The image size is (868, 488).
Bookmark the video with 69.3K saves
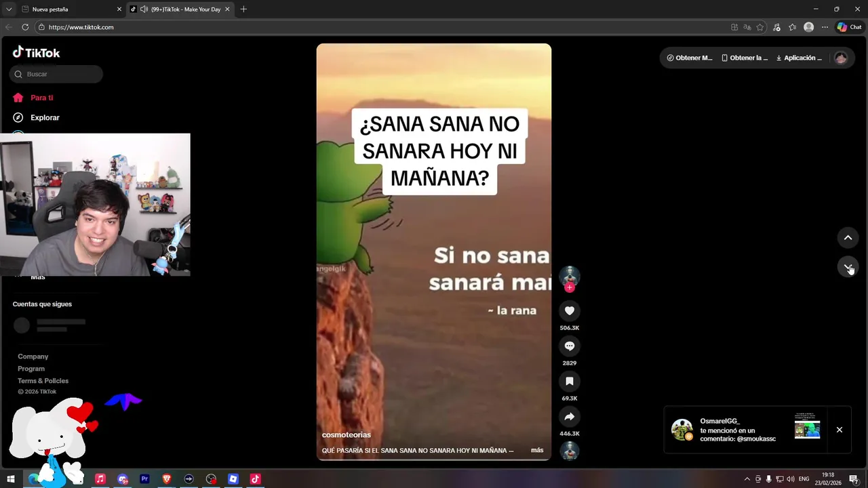coord(570,382)
